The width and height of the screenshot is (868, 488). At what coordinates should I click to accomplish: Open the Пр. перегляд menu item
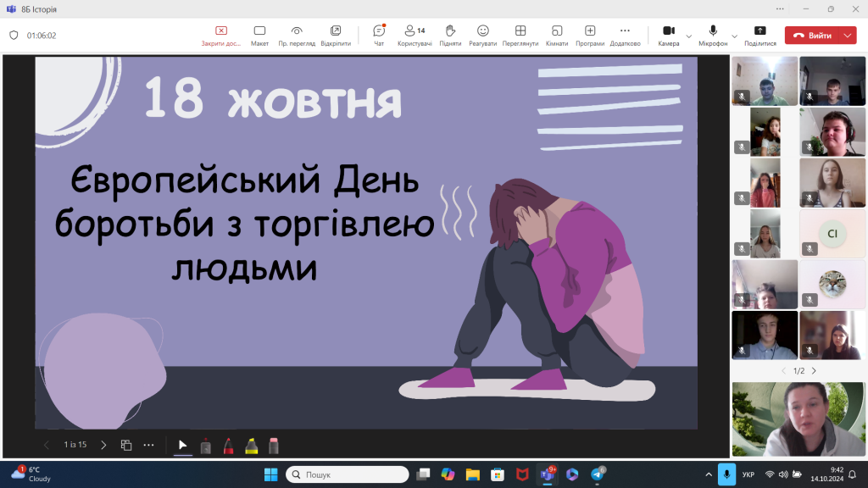tap(298, 36)
